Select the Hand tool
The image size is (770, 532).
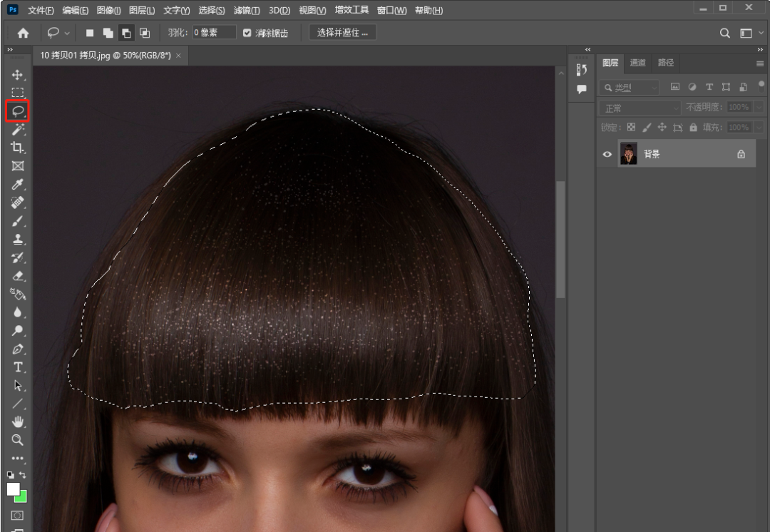click(18, 421)
